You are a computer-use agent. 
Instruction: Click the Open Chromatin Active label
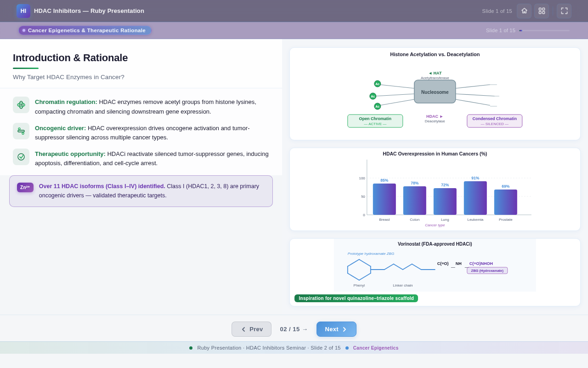[375, 121]
